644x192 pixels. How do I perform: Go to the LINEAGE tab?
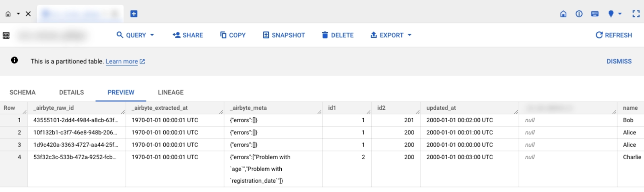click(171, 92)
